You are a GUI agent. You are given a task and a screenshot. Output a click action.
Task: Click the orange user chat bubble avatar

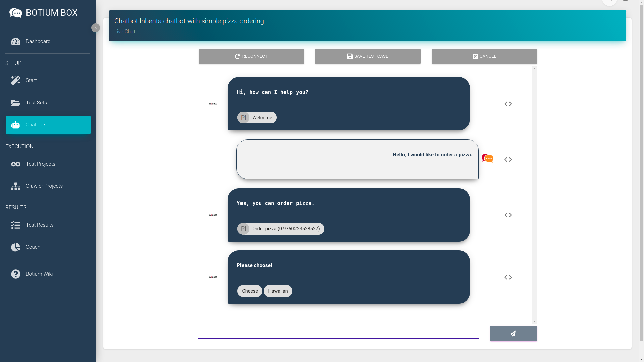pos(487,158)
